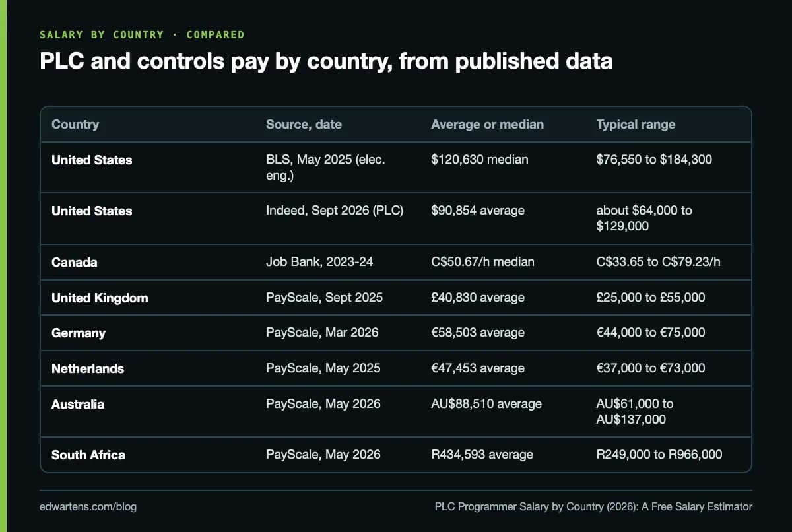Select the 'United Kingdom' country cell
Viewport: 792px width, 532px height.
coord(100,298)
